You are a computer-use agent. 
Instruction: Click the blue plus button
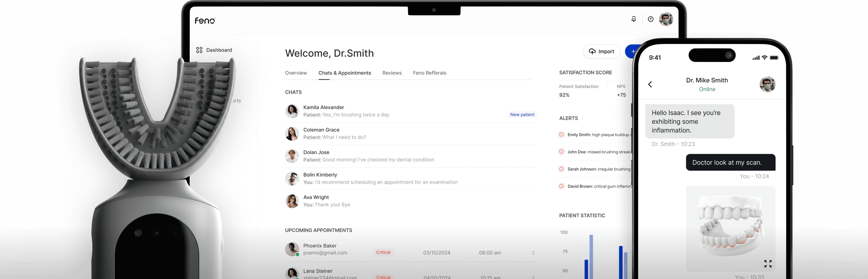(x=633, y=50)
